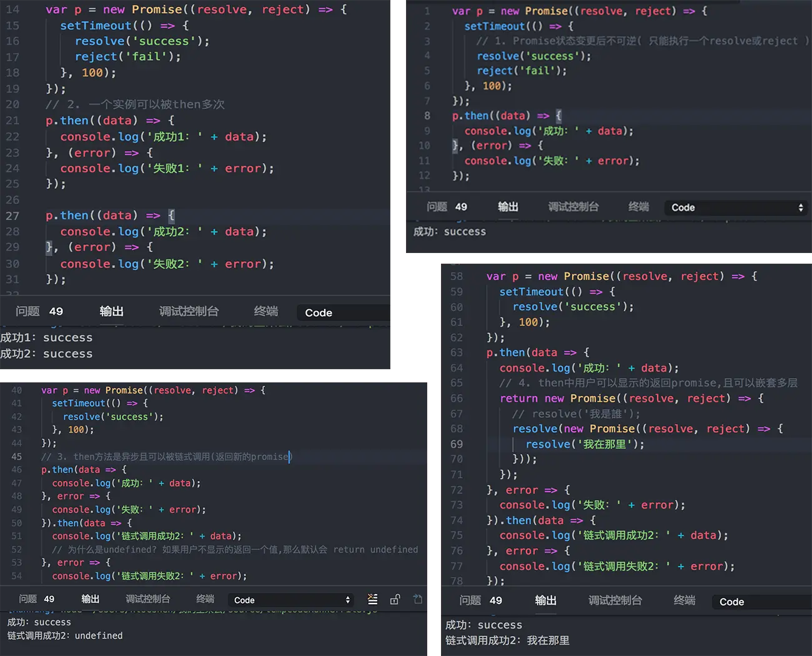Select the output text 链式调用成功2: 我在那里
Screen dimensions: 812x656
pos(507,640)
